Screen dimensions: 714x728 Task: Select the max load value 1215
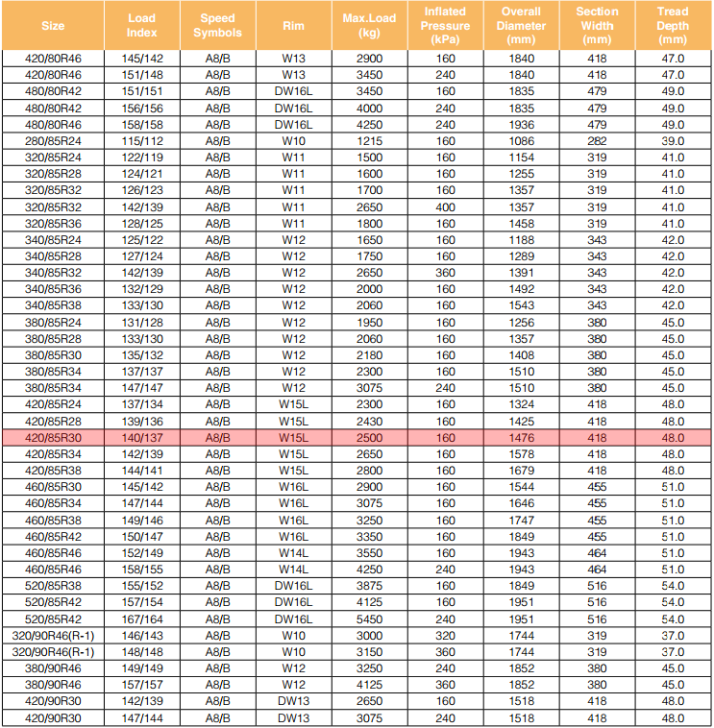pos(369,140)
